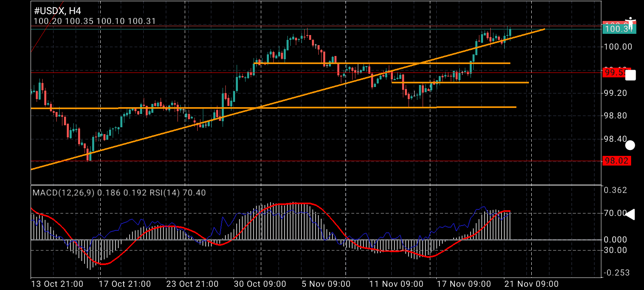This screenshot has height=290, width=644.
Task: Tap the MACD(12,26,9) indicator label
Action: pos(64,193)
